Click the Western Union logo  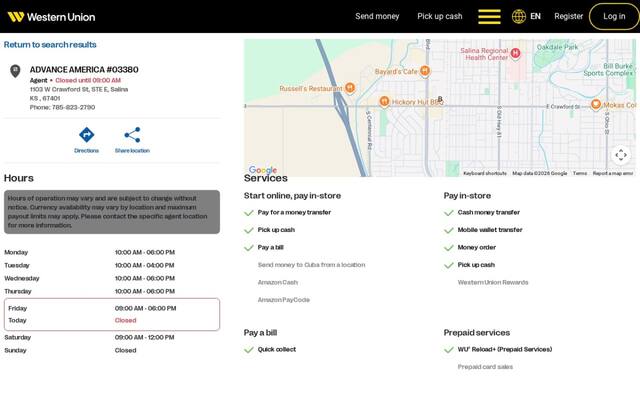[x=51, y=17]
